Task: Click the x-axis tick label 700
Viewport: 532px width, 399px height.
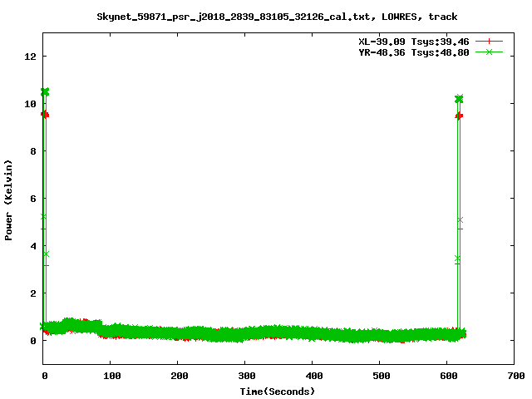Action: point(515,376)
